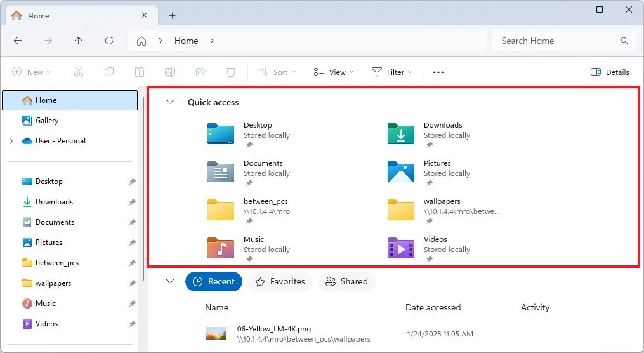Click the navigation pane scrollbar
Viewport: 644px width, 353px height.
[x=143, y=189]
